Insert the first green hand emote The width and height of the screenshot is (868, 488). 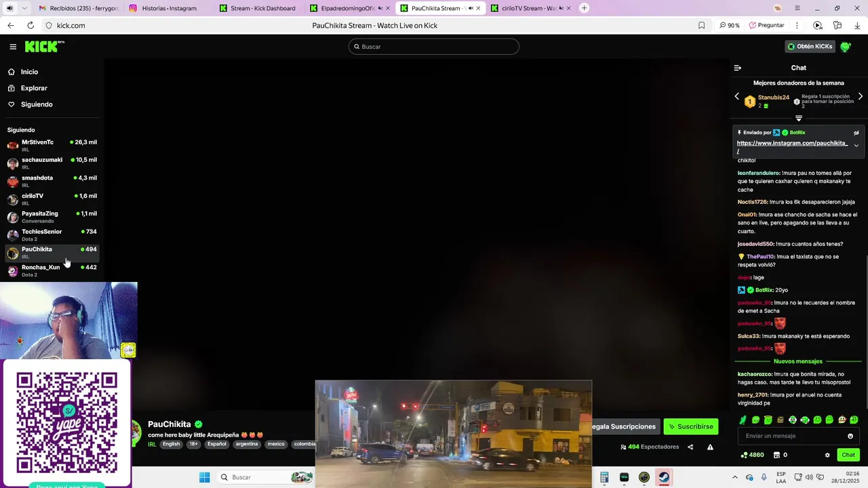click(x=743, y=420)
